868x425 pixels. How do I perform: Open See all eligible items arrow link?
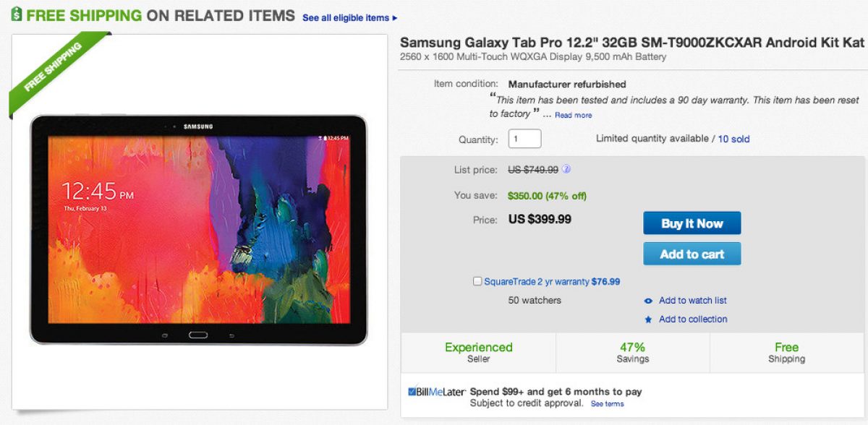click(x=350, y=17)
